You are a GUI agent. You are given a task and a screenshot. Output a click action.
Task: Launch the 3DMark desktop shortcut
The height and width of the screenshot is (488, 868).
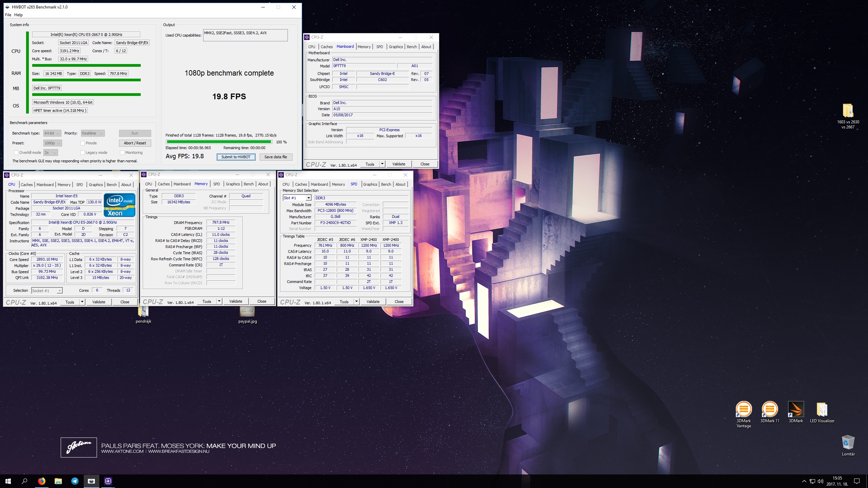[x=796, y=412]
